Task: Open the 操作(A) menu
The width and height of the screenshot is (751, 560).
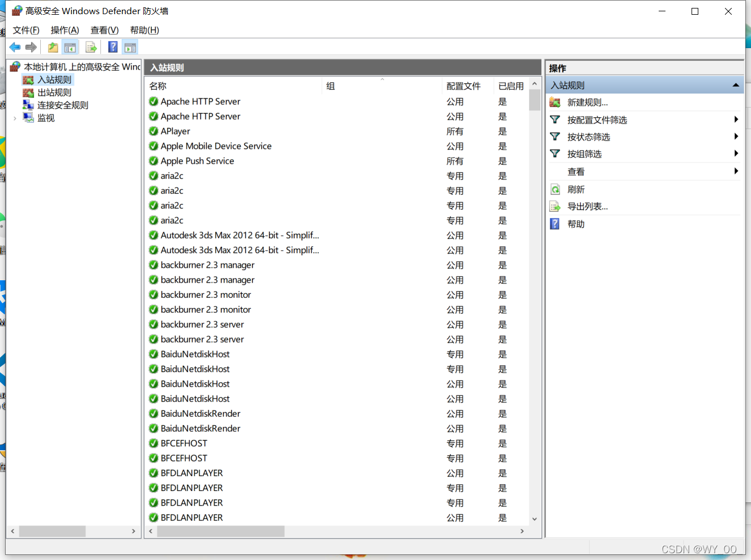Action: (65, 30)
